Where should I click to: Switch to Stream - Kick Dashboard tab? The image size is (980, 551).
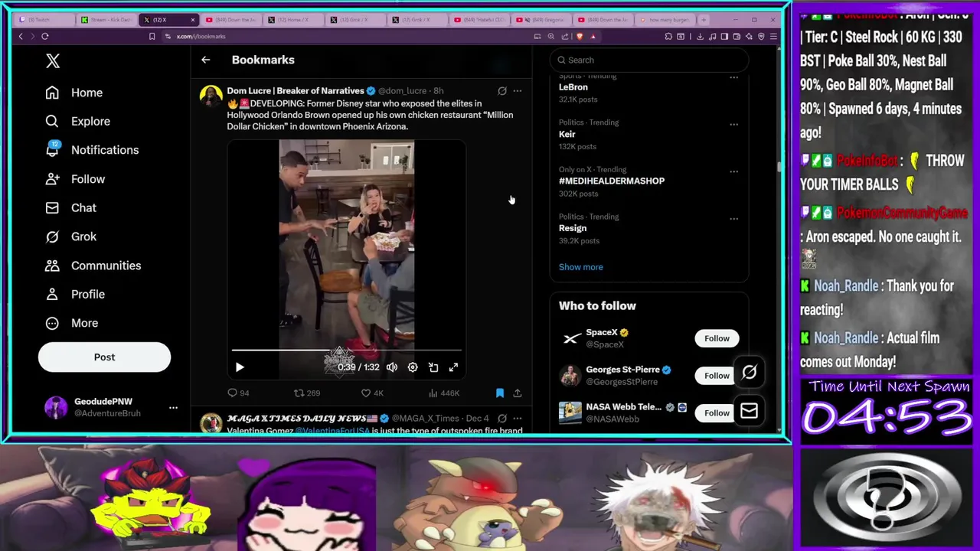click(107, 20)
